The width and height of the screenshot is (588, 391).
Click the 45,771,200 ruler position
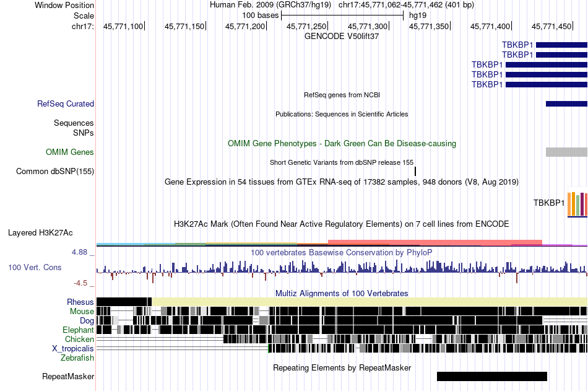(x=246, y=26)
